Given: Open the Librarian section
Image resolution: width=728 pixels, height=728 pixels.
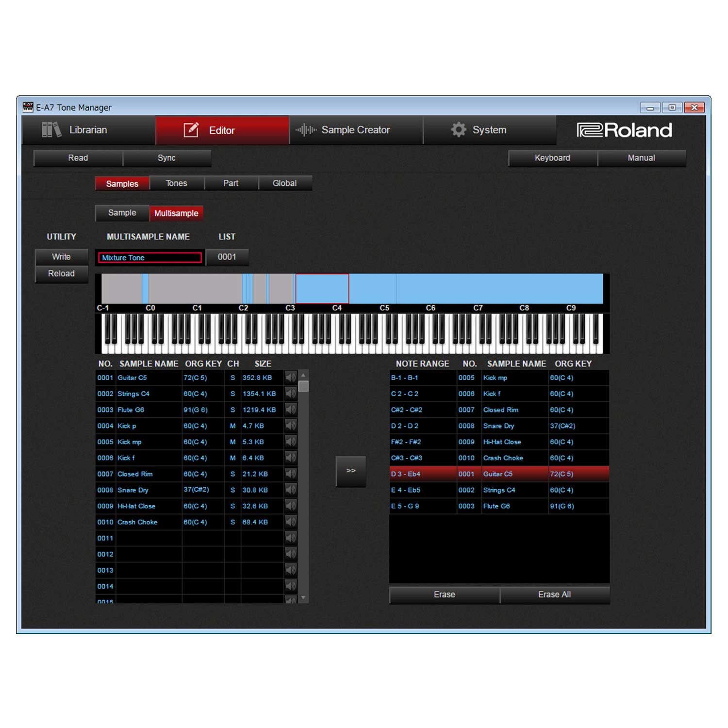Looking at the screenshot, I should tap(88, 130).
